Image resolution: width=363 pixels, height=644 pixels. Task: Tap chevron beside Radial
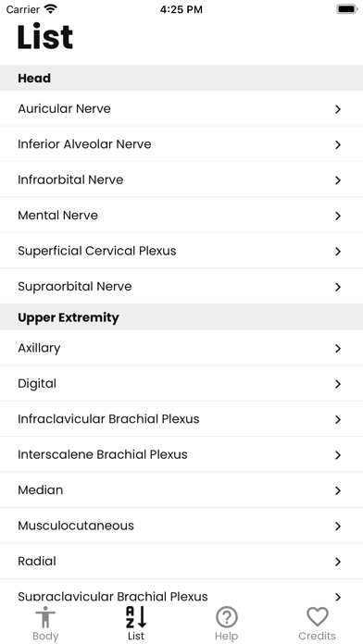tap(338, 562)
